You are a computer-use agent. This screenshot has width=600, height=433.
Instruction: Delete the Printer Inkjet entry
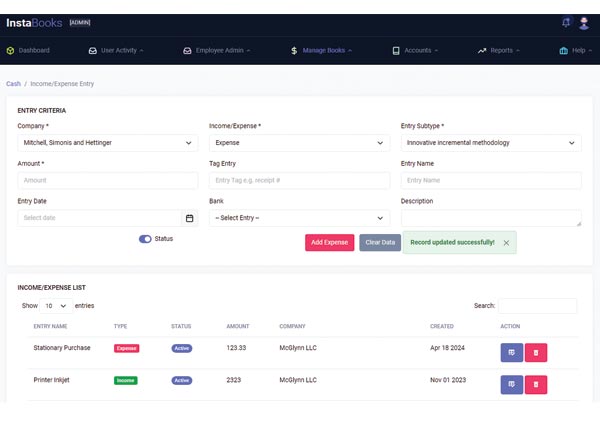click(536, 384)
